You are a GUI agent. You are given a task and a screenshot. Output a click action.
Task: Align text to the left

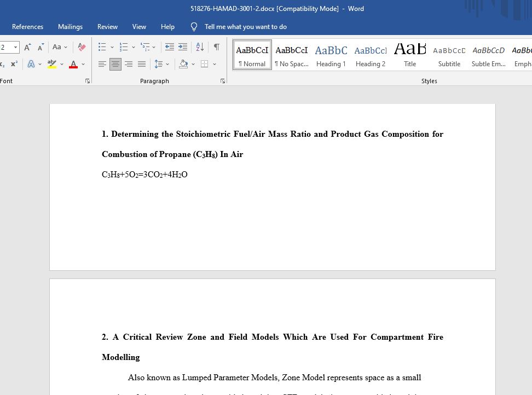[102, 64]
